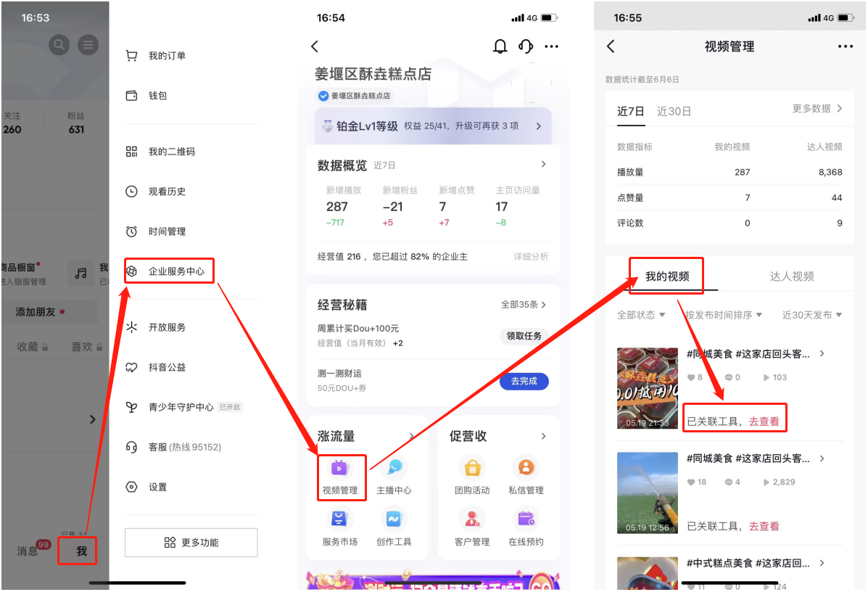Expand the 数据概览 section chevron
Image resolution: width=868 pixels, height=592 pixels.
[544, 164]
